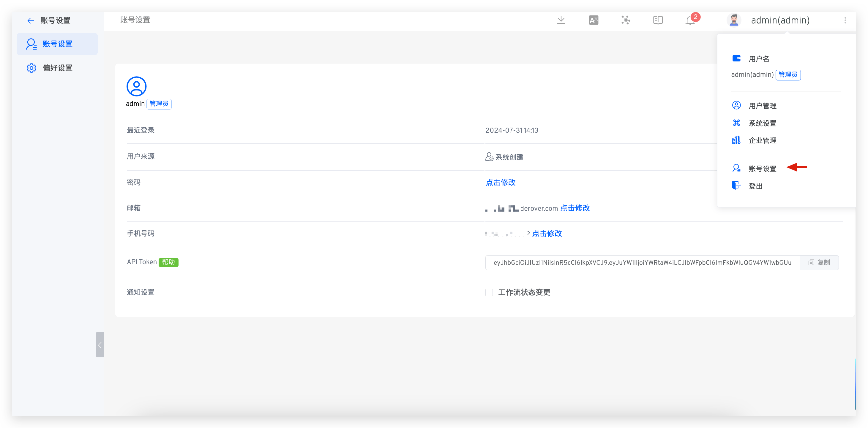Click the large profile icon above admin
This screenshot has height=428, width=868.
click(136, 86)
